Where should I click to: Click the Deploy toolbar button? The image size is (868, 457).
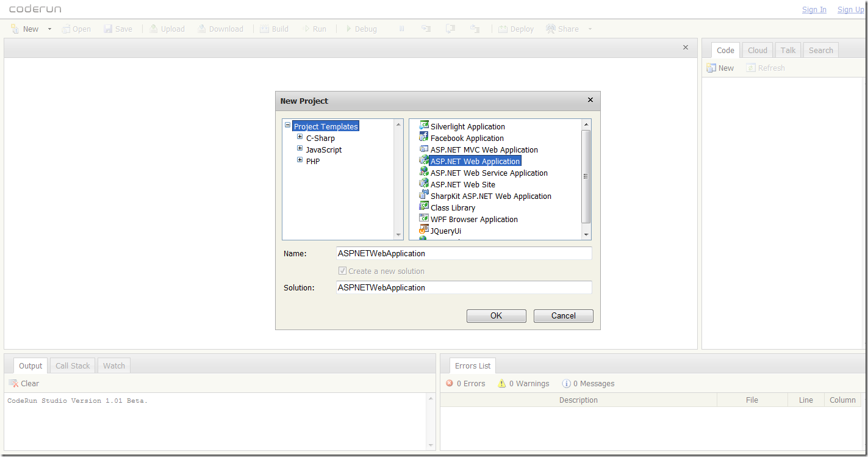click(x=516, y=29)
